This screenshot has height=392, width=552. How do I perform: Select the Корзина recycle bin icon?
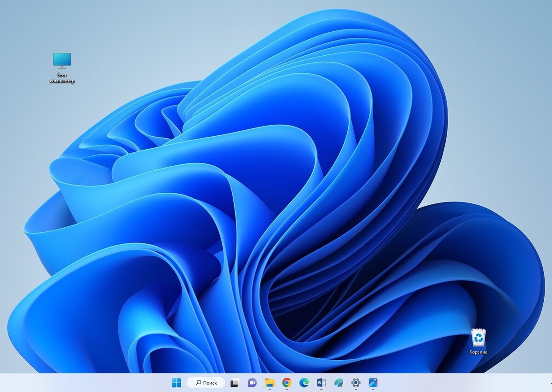coord(478,341)
